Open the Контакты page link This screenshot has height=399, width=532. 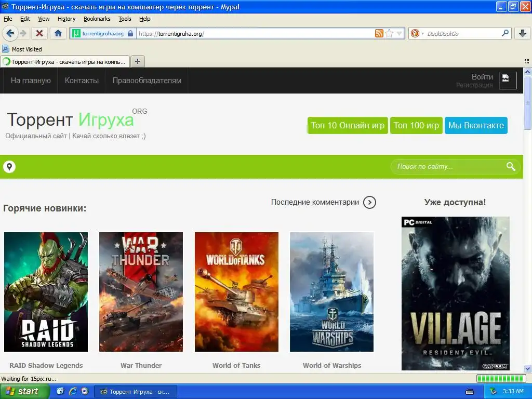click(82, 81)
